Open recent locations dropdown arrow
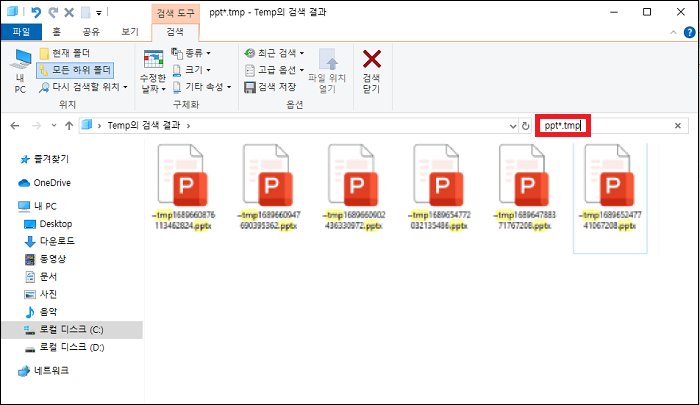 (x=54, y=126)
